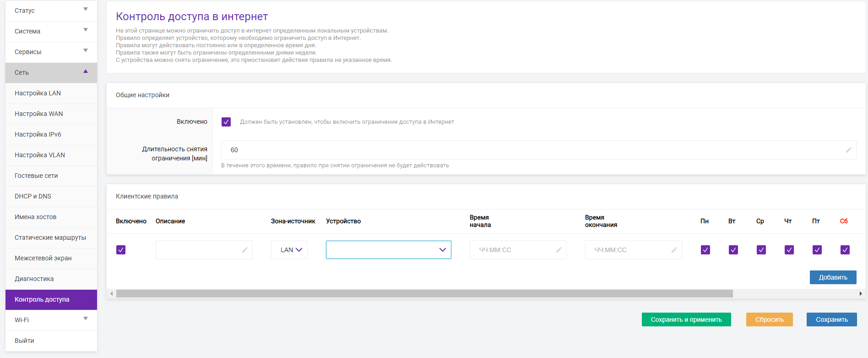The height and width of the screenshot is (358, 868).
Task: Uncheck the Пн day checkbox
Action: click(705, 250)
